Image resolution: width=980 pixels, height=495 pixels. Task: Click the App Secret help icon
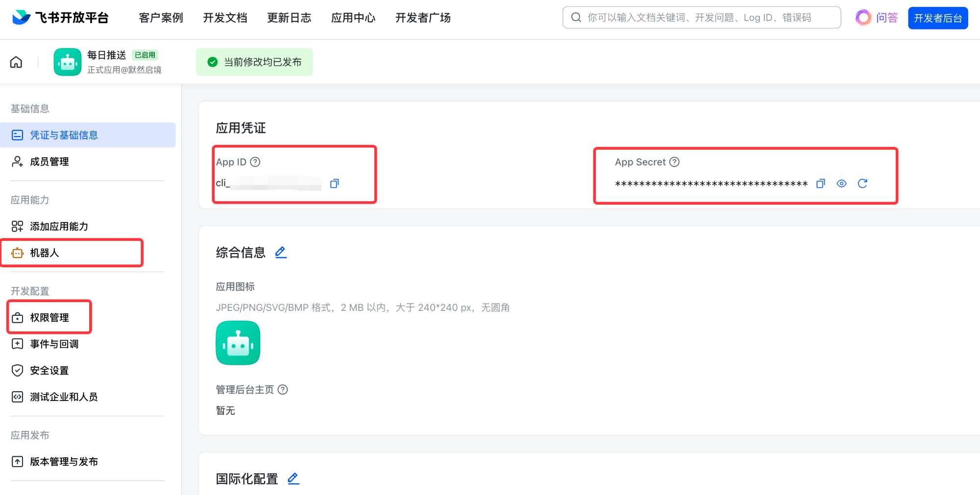(675, 162)
